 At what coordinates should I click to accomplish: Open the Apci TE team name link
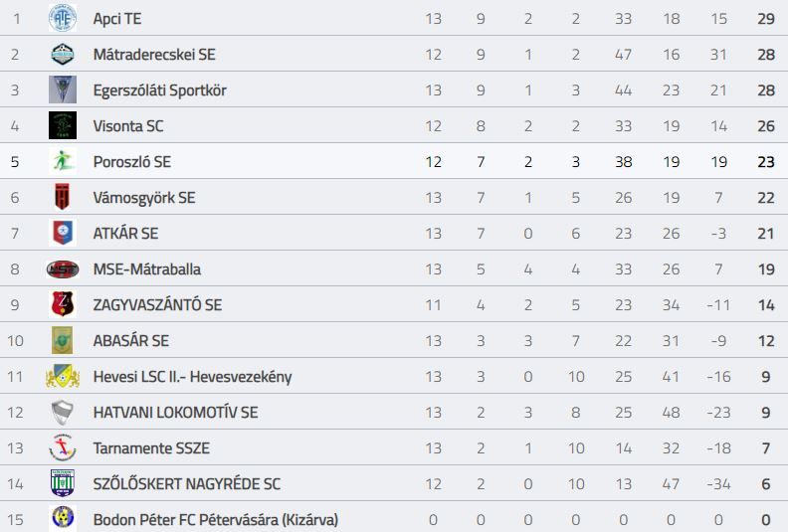point(117,19)
